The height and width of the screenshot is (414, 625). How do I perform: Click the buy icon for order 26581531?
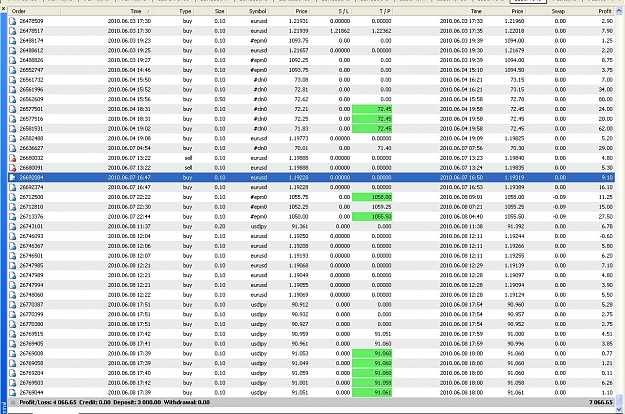click(x=13, y=129)
